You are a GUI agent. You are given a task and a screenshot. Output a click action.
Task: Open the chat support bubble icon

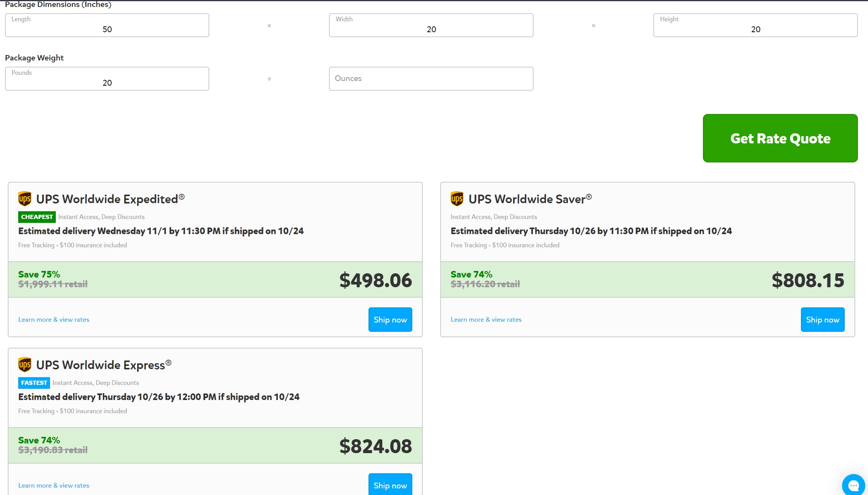(853, 485)
